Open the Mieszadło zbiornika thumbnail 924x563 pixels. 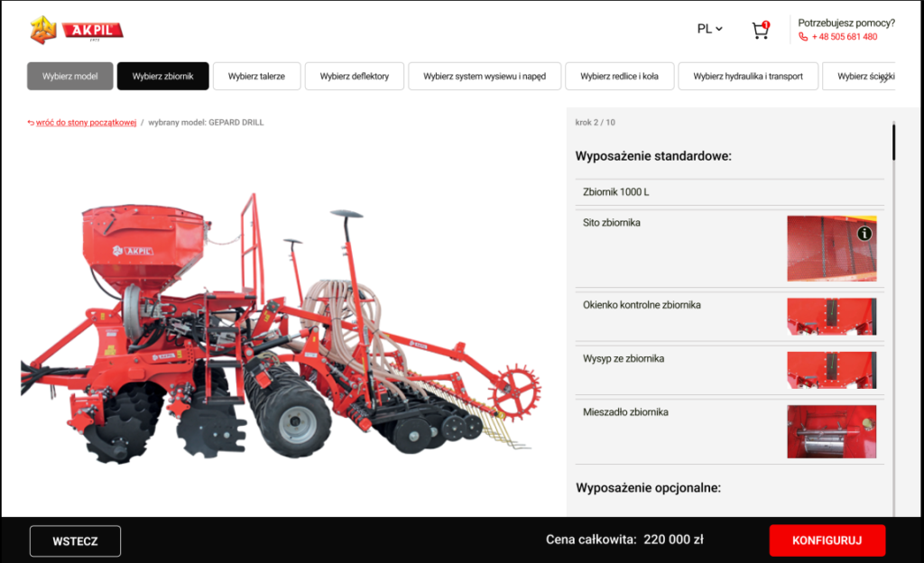(831, 431)
